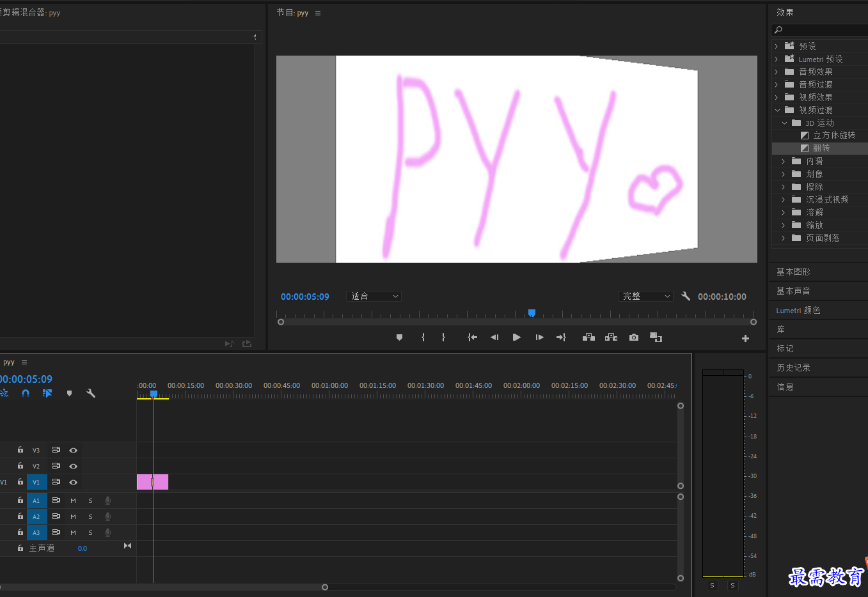Click the Lift button in Program monitor

tap(589, 337)
